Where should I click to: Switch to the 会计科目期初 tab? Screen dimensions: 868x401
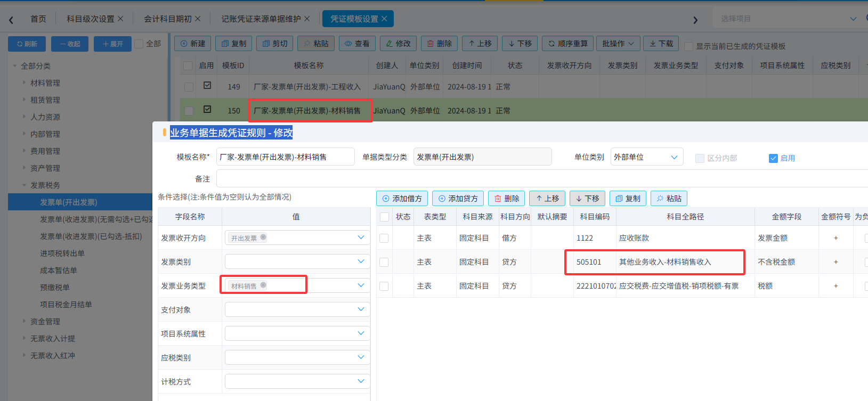(168, 19)
